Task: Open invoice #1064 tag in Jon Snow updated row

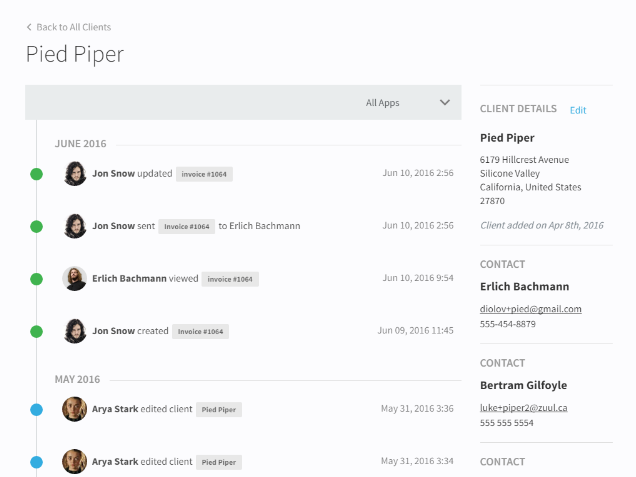Action: tap(204, 174)
